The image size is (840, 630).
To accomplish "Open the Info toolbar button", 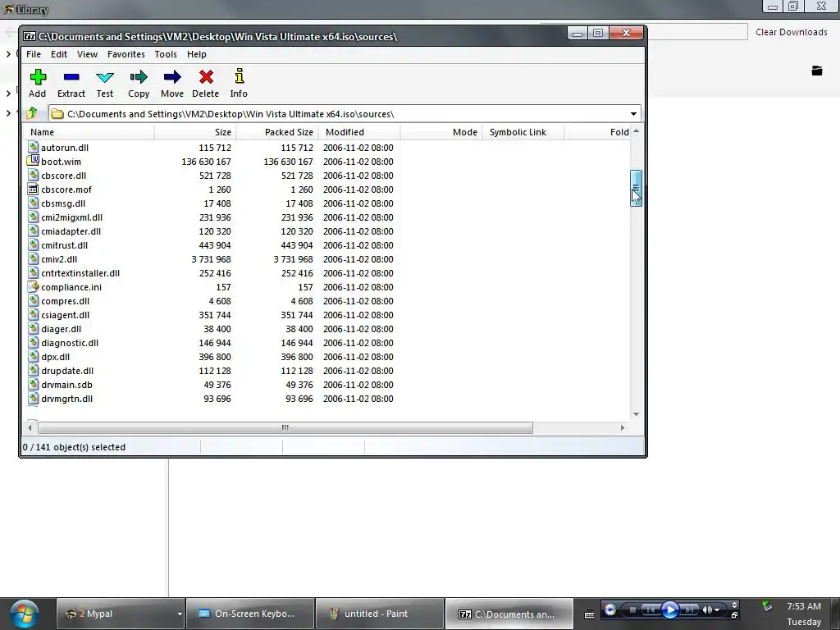I will tap(239, 76).
